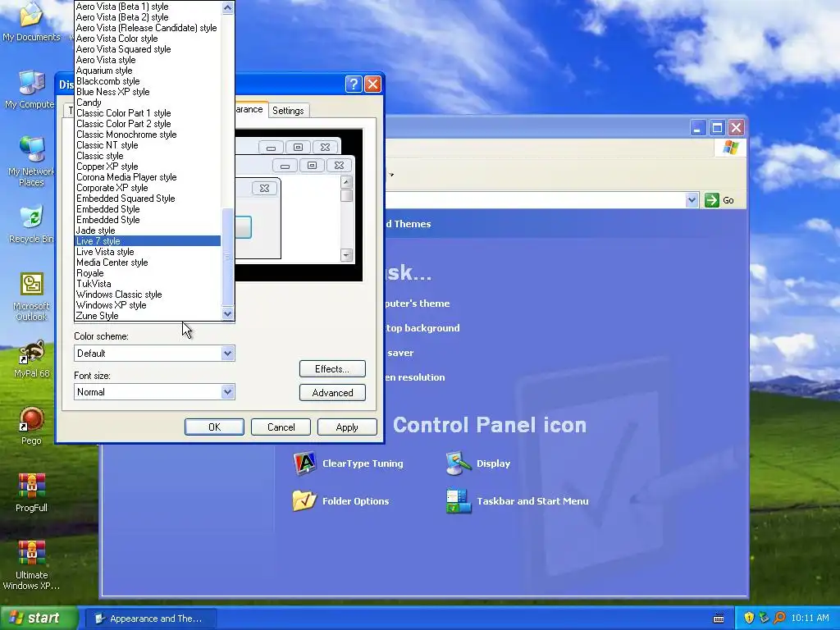Click Cancel in Display Properties
840x630 pixels.
[281, 427]
